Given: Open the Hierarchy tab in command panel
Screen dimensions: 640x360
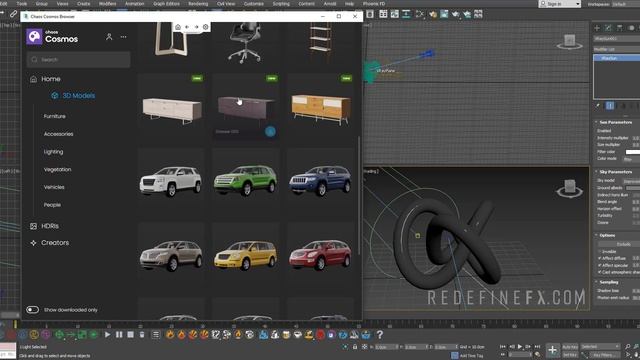Looking at the screenshot, I should point(620,28).
